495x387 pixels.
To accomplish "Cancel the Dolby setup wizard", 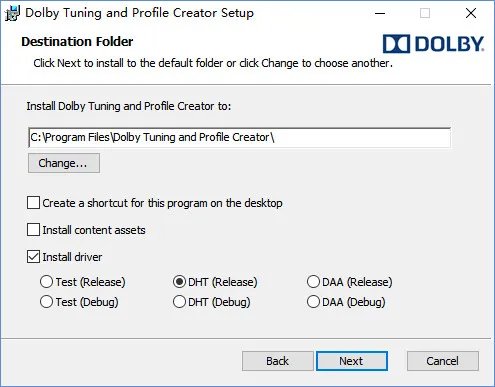I will [x=443, y=361].
